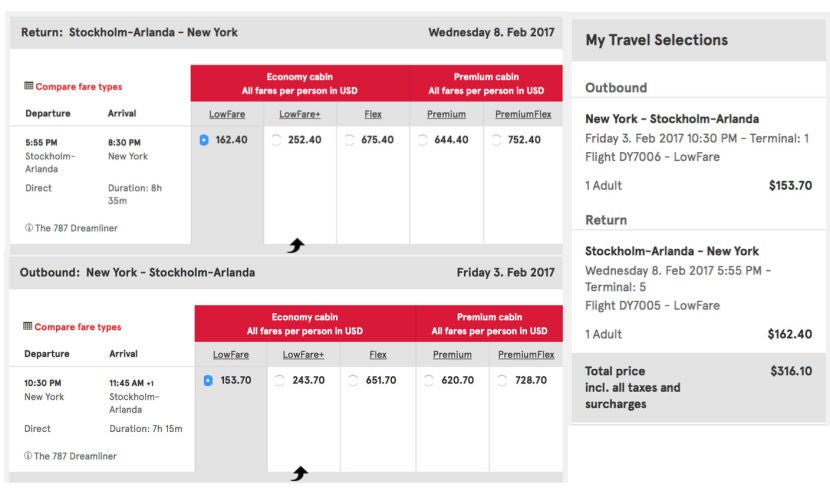
Task: Pick the 752.40 PremiumFlex return fare
Action: (496, 140)
